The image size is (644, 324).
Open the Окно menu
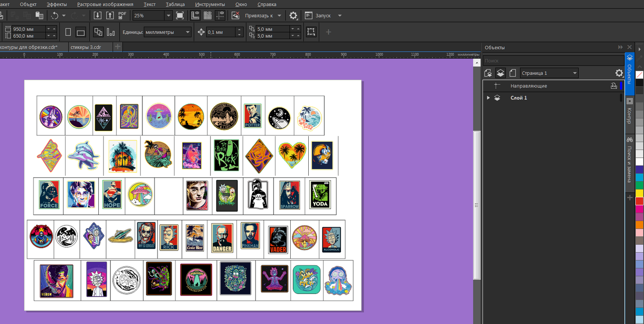(x=241, y=4)
